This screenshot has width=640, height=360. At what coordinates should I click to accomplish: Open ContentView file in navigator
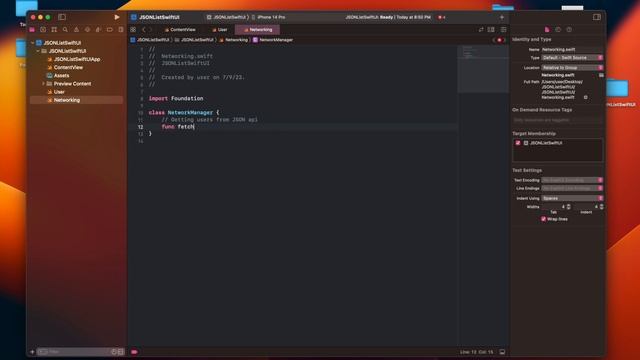click(x=68, y=67)
